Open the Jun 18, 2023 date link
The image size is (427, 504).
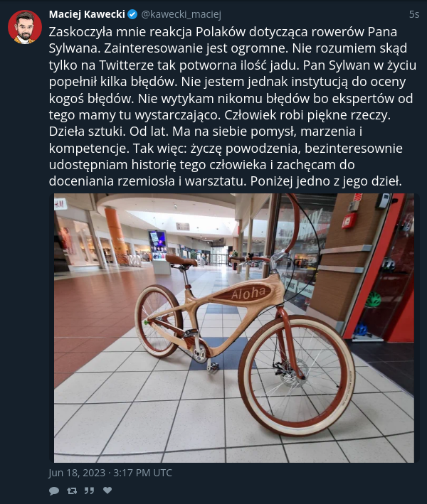click(x=110, y=473)
